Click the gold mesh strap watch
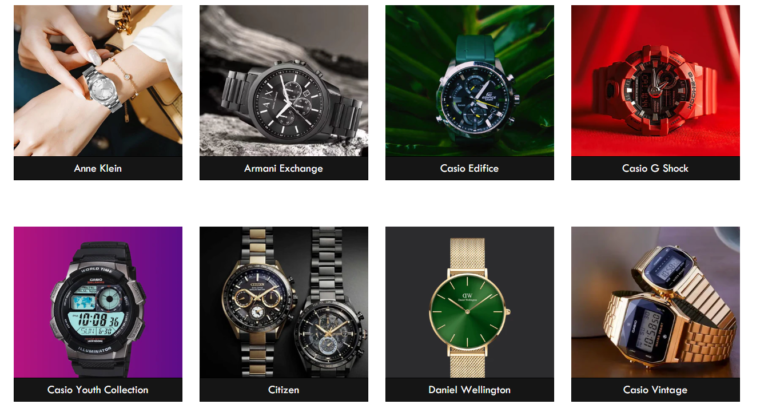 tap(468, 307)
